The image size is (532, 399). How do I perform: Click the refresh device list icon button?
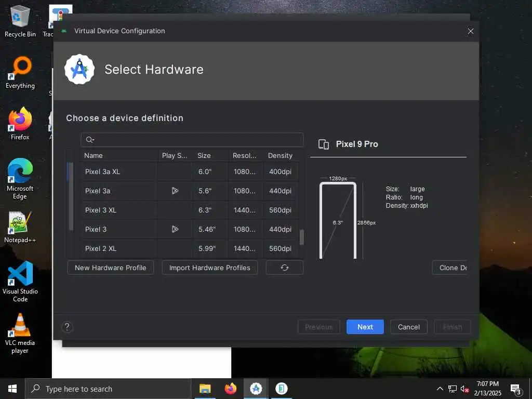pos(284,268)
